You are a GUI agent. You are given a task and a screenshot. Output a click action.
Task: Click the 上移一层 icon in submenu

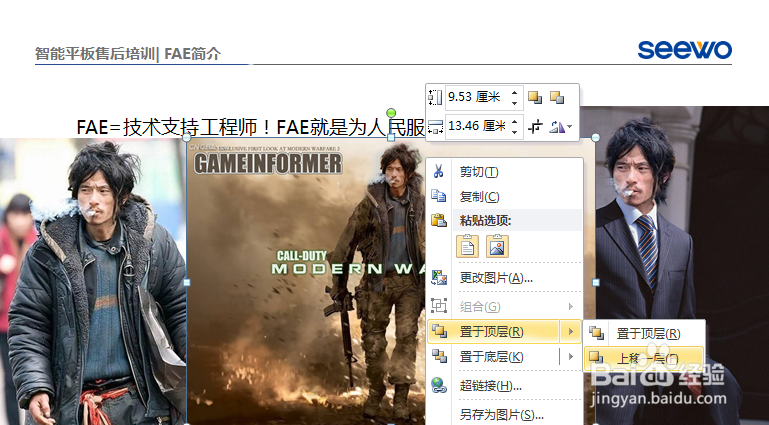tap(596, 358)
